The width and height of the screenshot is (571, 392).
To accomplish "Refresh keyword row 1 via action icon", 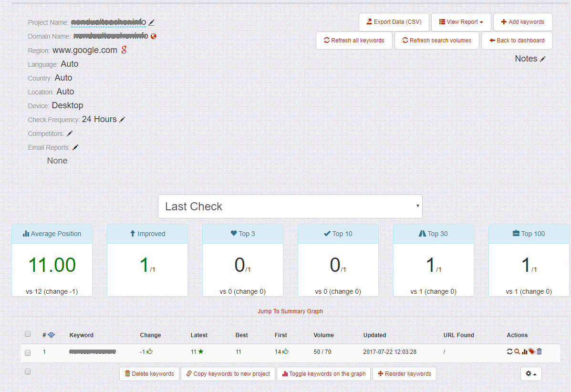I will (509, 351).
